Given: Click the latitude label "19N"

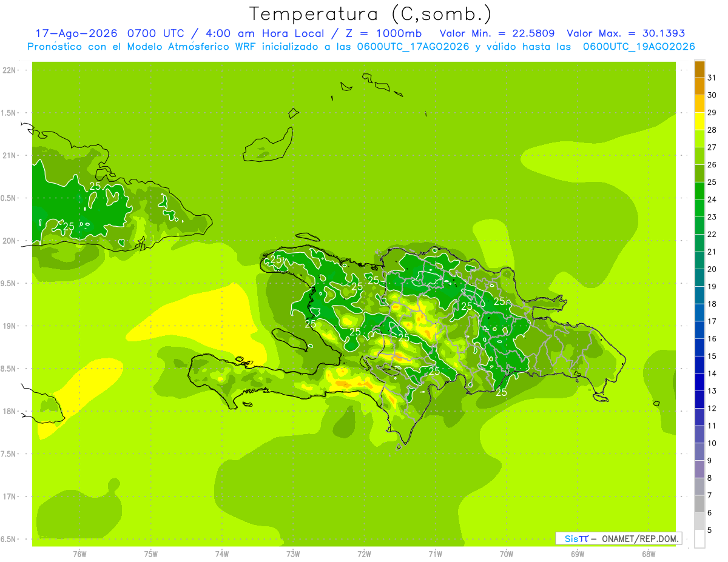Looking at the screenshot, I should (8, 326).
